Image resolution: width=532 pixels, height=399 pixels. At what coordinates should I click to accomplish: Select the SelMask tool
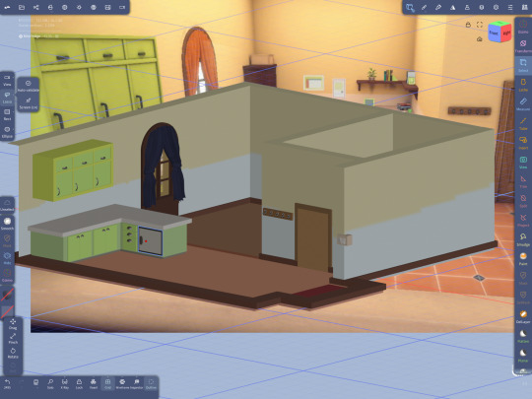point(523,298)
